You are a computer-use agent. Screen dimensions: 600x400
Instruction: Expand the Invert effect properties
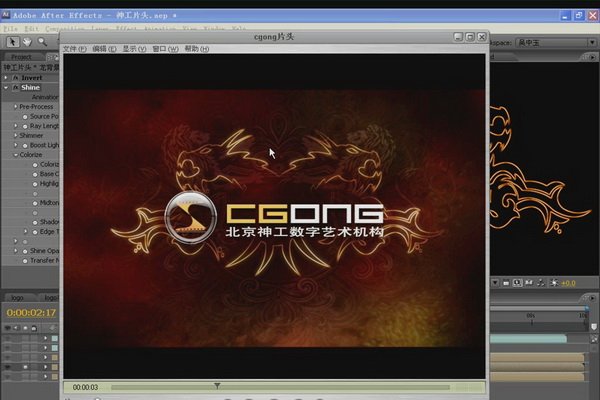pos(6,77)
